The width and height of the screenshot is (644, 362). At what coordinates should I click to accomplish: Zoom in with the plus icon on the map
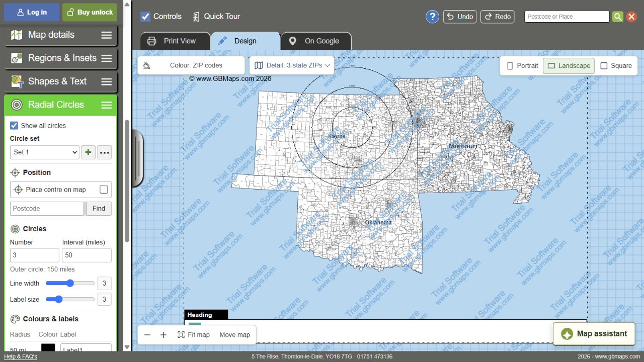(x=164, y=335)
